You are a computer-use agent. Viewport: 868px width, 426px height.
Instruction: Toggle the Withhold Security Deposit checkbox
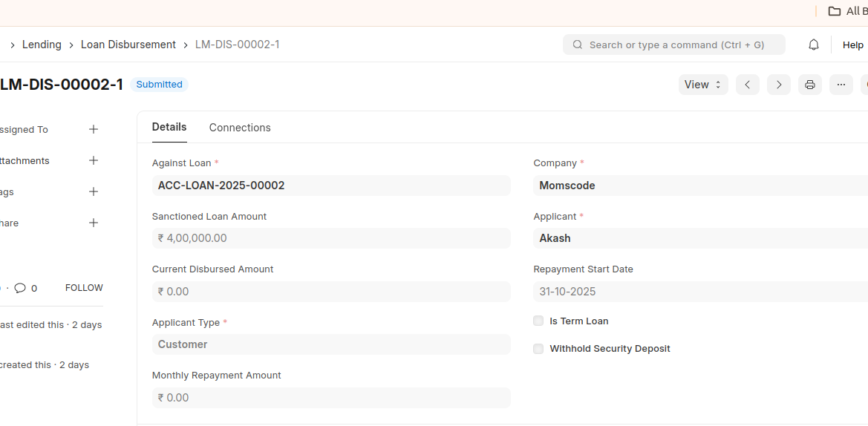(x=538, y=349)
